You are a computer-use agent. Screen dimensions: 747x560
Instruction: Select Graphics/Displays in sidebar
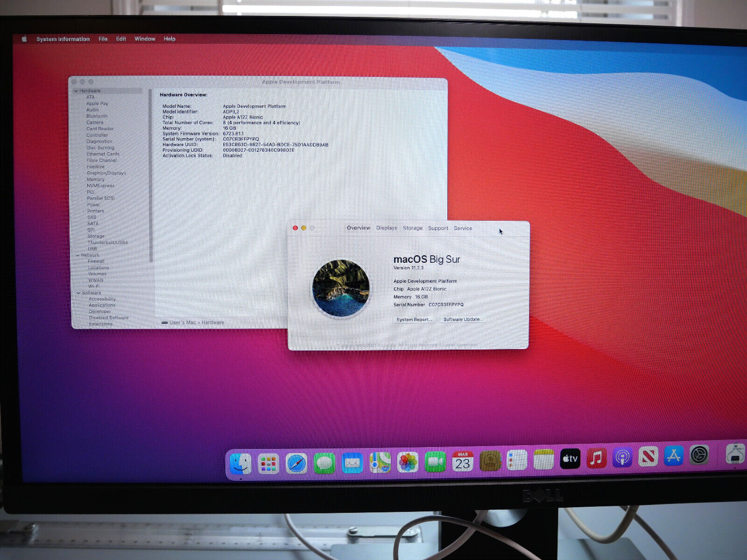pyautogui.click(x=106, y=173)
